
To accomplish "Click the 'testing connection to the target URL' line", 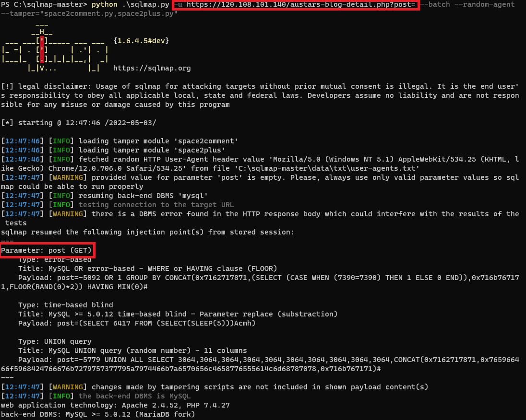I will (118, 204).
